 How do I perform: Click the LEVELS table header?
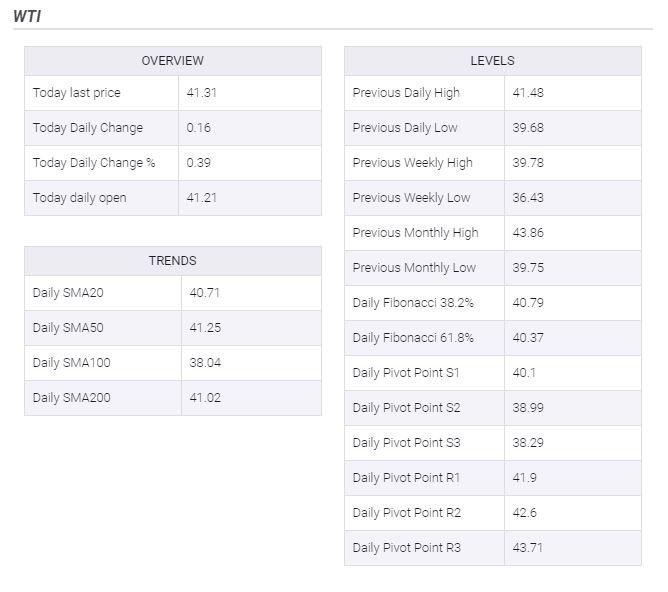coord(492,61)
